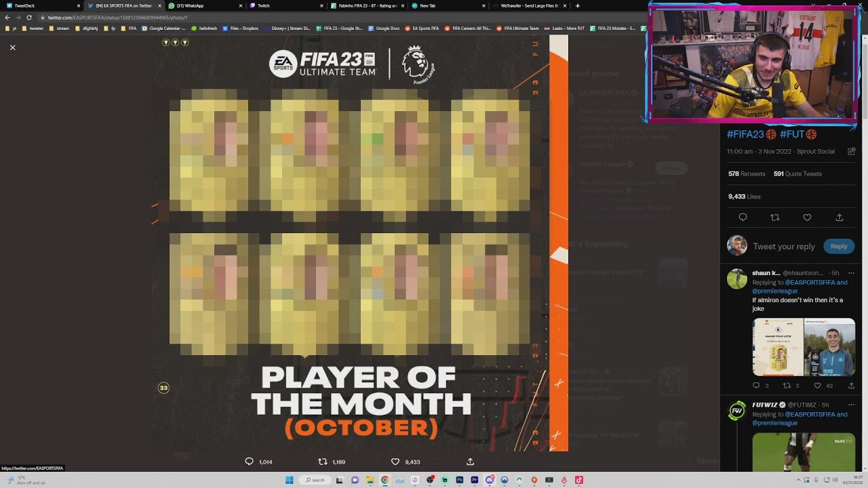Switch to the Fabinho FIFA 23 tab

point(366,5)
